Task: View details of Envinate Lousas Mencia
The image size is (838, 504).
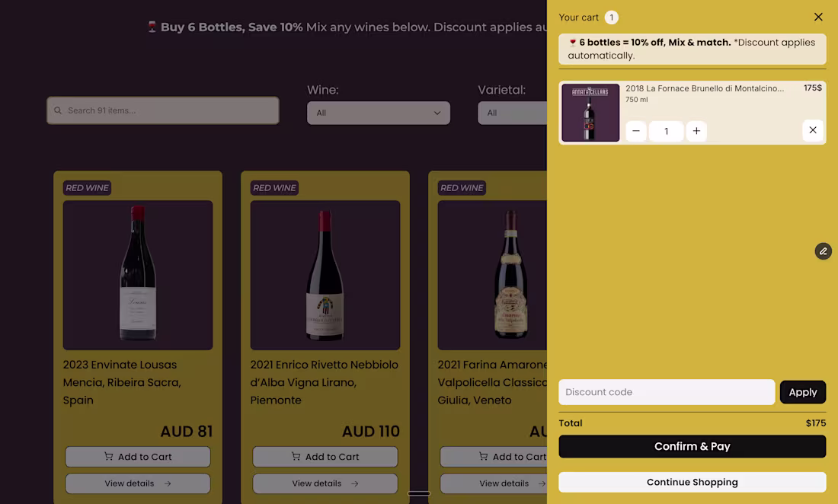Action: [x=138, y=483]
